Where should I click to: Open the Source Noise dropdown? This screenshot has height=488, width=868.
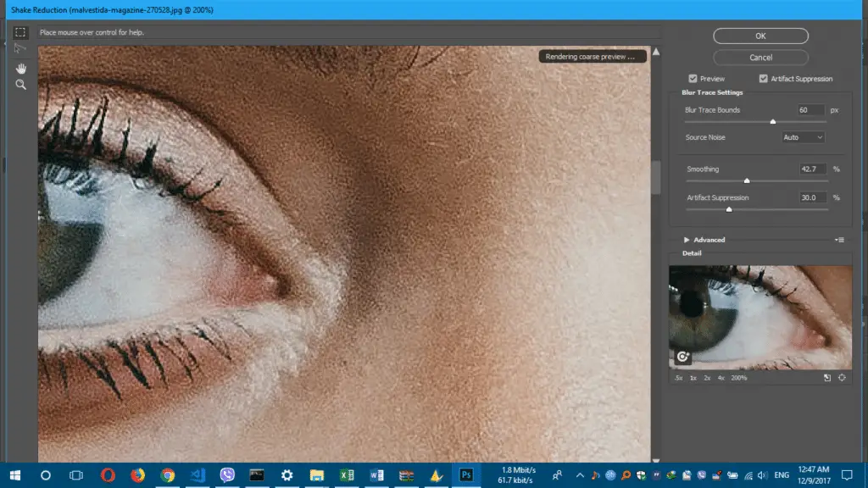coord(803,136)
